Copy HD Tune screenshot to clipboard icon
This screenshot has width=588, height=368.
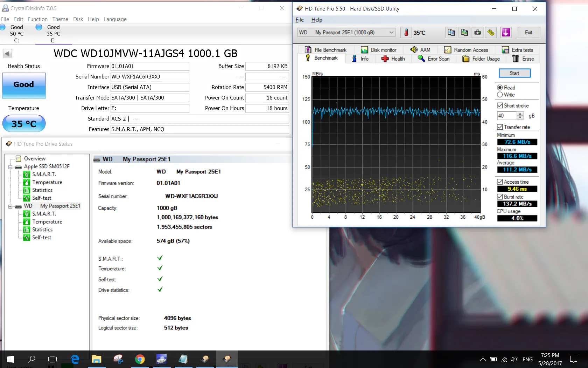point(464,33)
